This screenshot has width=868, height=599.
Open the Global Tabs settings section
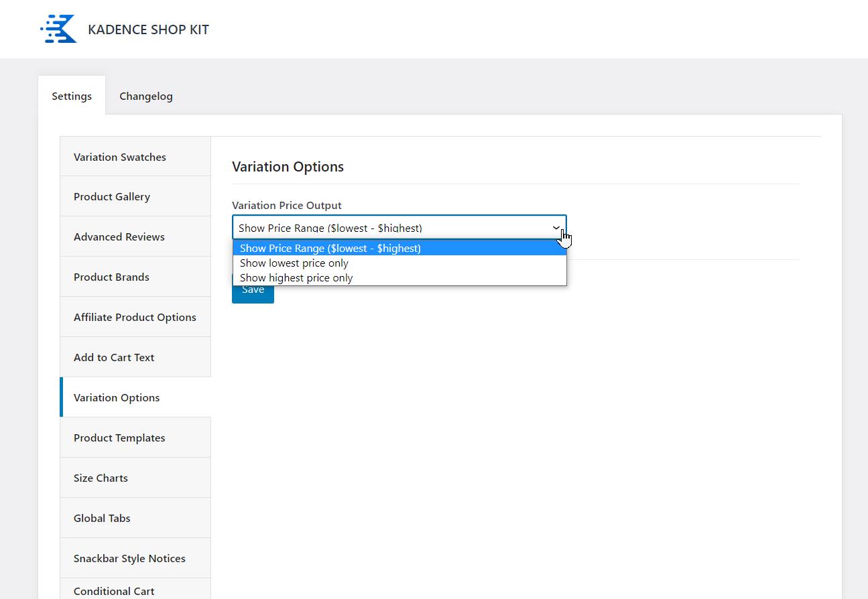(x=102, y=518)
